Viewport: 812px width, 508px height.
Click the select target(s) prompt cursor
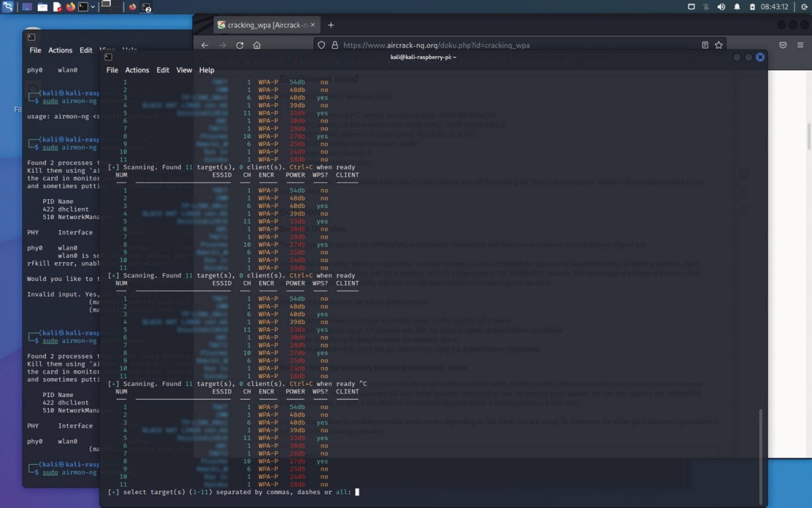pyautogui.click(x=357, y=492)
